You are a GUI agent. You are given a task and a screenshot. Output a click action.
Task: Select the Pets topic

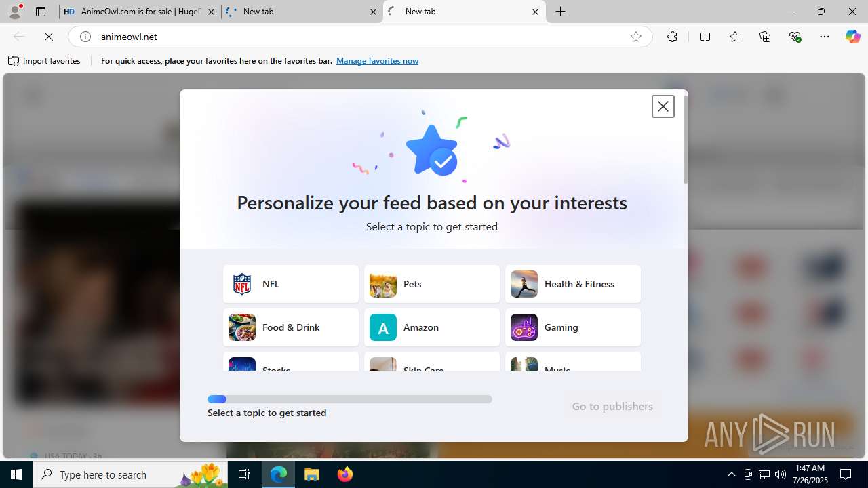pyautogui.click(x=432, y=284)
